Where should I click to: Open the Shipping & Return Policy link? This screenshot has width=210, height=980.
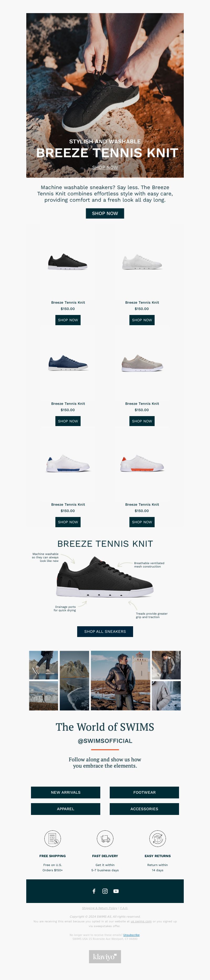[99, 908]
